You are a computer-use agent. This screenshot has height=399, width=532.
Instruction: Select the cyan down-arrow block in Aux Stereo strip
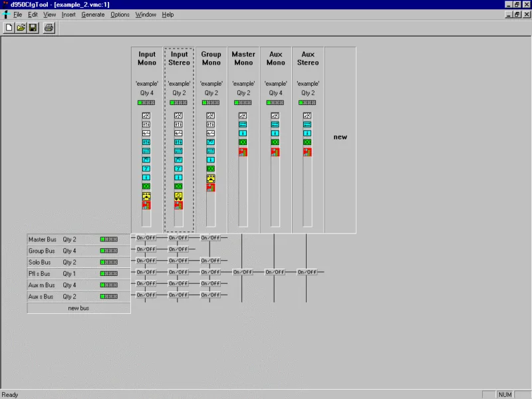click(307, 134)
